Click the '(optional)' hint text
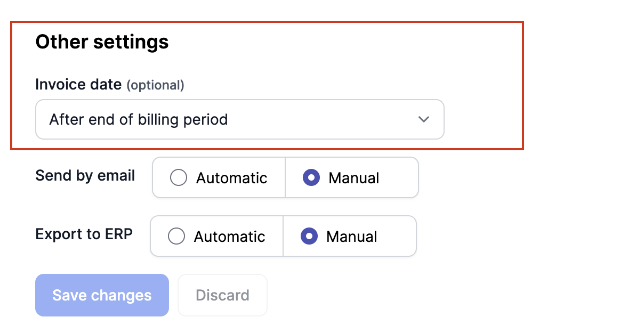The image size is (644, 325). pos(155,85)
